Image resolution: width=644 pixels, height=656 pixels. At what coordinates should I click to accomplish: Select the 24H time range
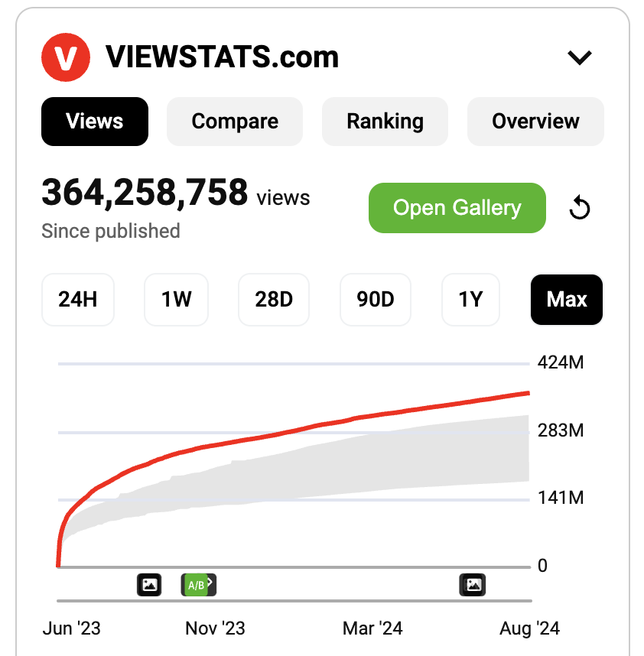click(x=77, y=300)
